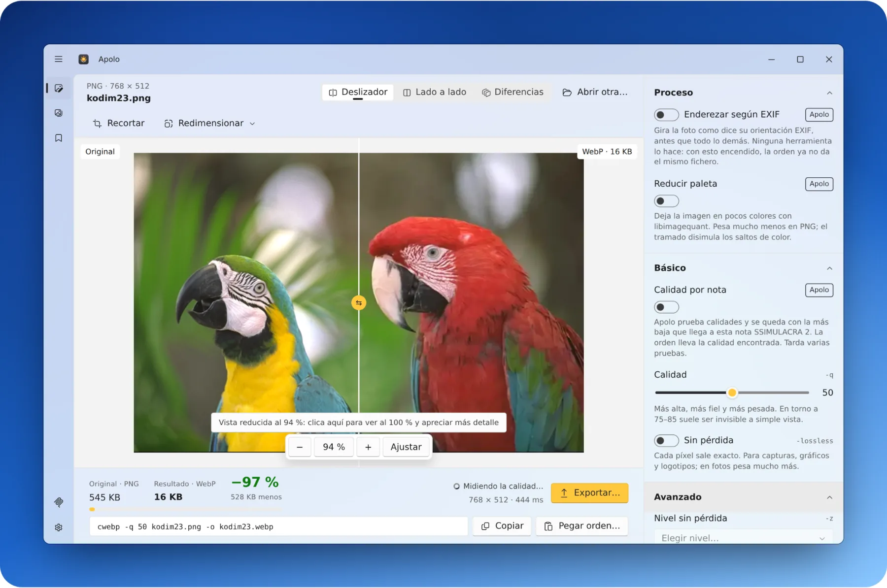
Task: Open the hamburger navigation menu
Action: [x=59, y=59]
